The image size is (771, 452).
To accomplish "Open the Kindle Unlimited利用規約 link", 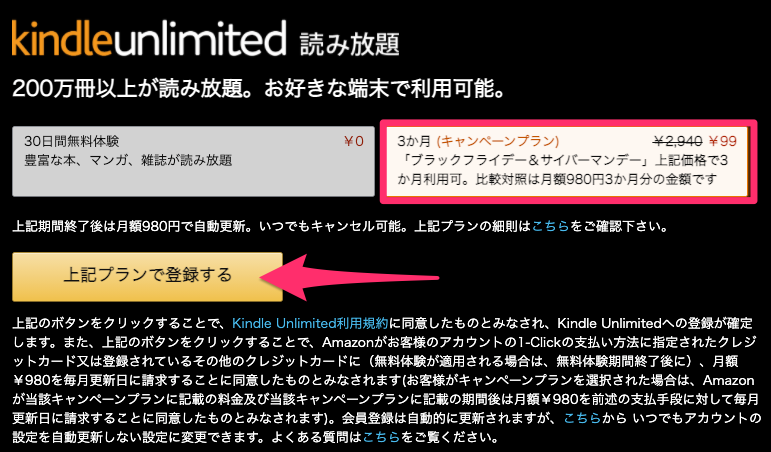I will 310,323.
